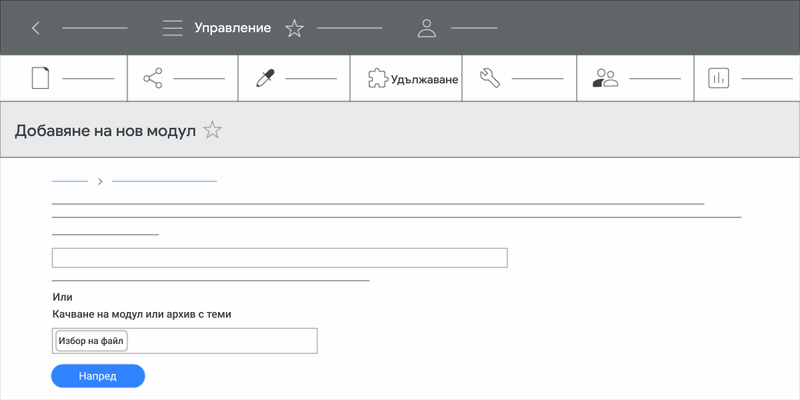Select the document content icon

tap(40, 79)
